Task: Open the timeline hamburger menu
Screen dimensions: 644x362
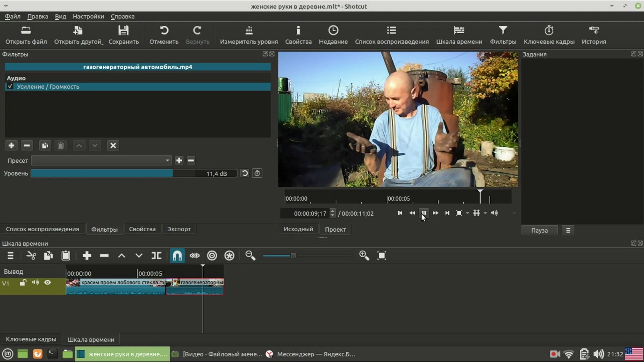Action: pos(10,256)
